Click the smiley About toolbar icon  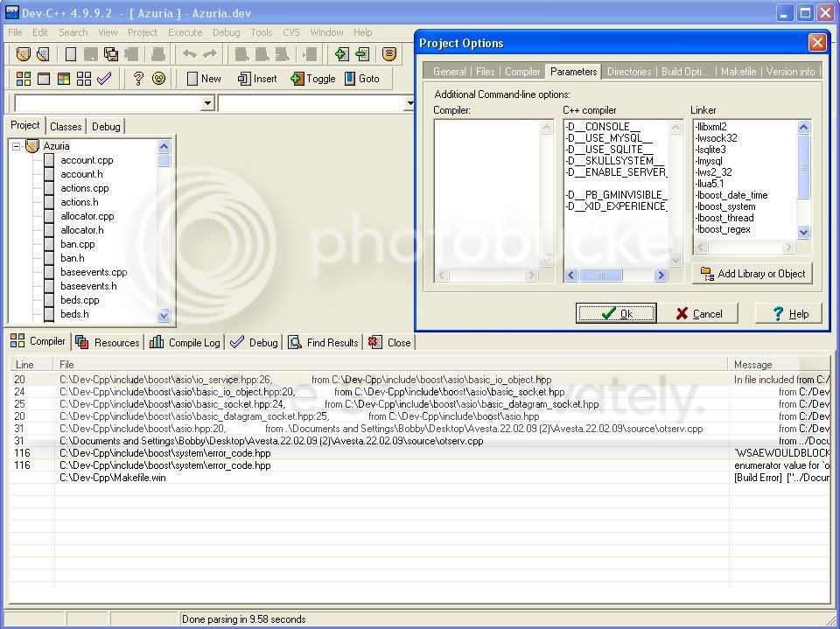point(158,79)
